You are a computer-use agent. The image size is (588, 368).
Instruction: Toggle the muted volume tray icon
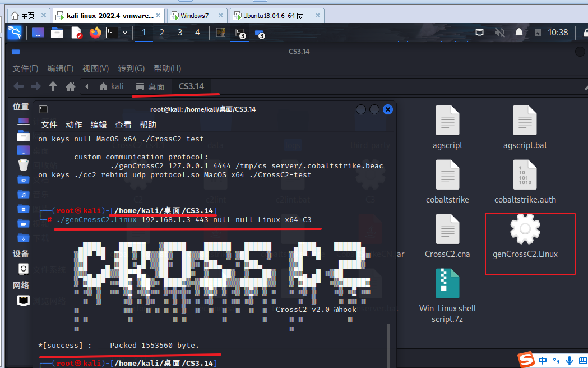click(x=499, y=33)
